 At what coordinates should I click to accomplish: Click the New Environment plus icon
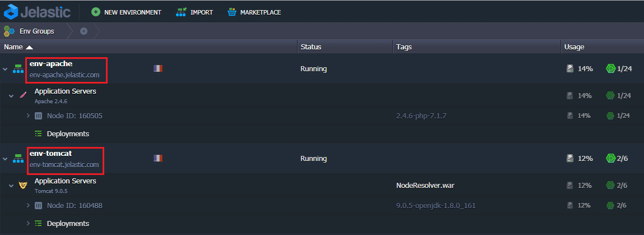(96, 12)
